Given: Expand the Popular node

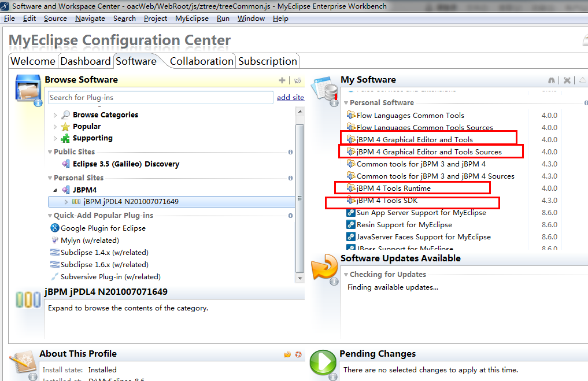Looking at the screenshot, I should (x=55, y=127).
